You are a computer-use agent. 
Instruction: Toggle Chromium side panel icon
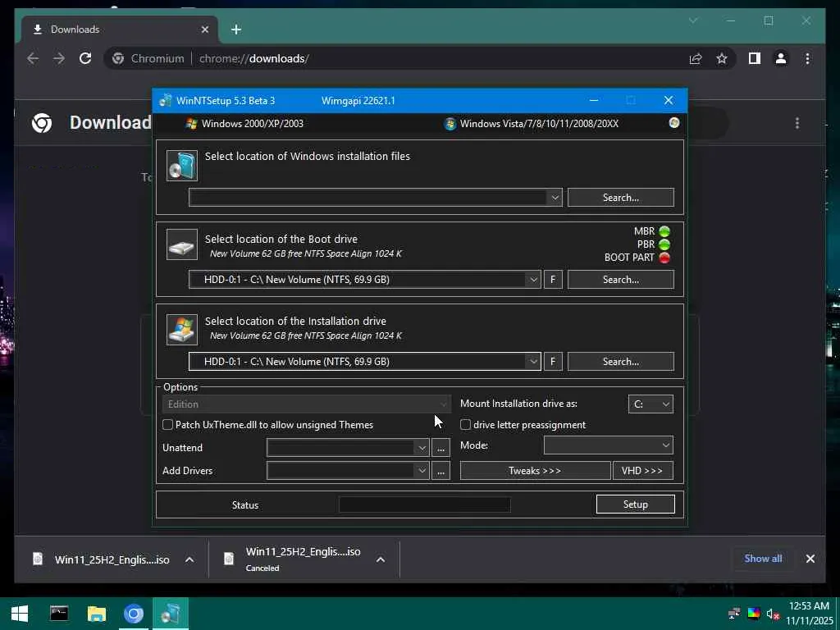coord(755,58)
